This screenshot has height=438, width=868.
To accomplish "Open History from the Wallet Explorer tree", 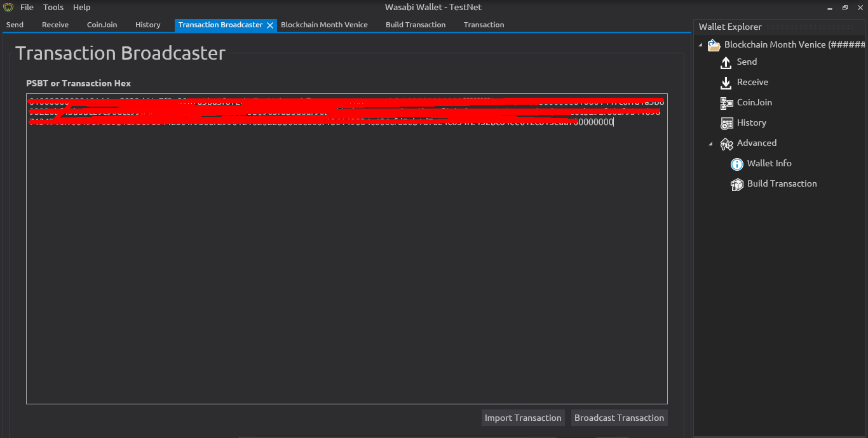I will pyautogui.click(x=751, y=123).
